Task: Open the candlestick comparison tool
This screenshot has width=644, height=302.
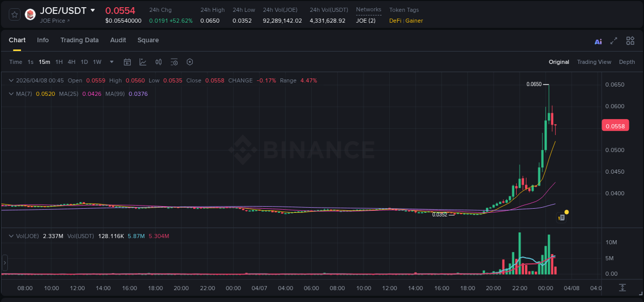Action: 159,62
